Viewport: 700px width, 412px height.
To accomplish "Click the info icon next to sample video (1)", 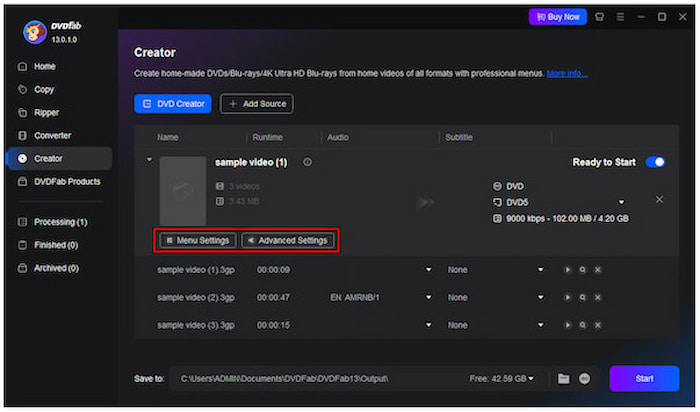I will [x=307, y=162].
